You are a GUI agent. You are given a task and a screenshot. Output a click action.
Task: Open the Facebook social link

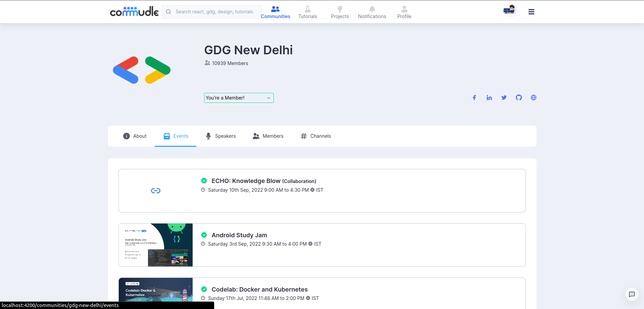pyautogui.click(x=475, y=98)
